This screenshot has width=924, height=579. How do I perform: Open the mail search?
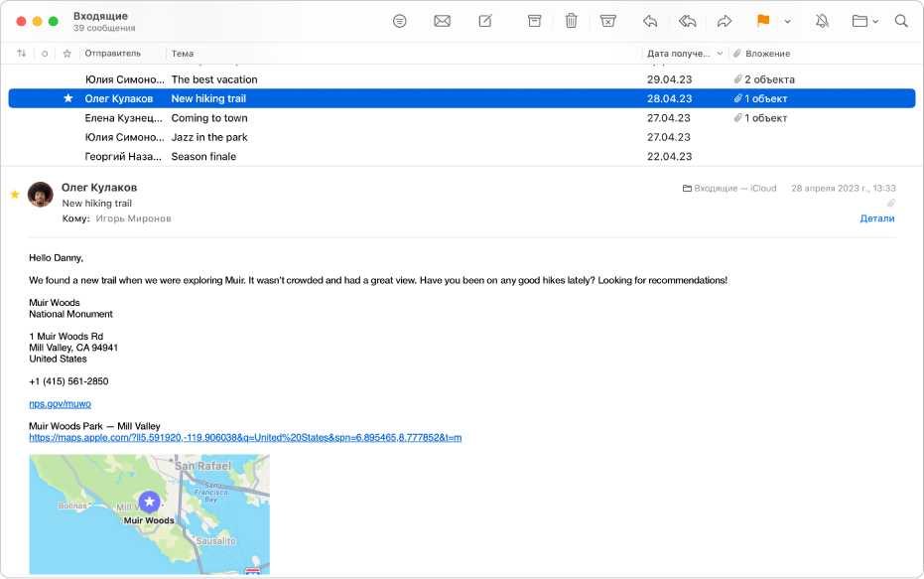point(901,21)
